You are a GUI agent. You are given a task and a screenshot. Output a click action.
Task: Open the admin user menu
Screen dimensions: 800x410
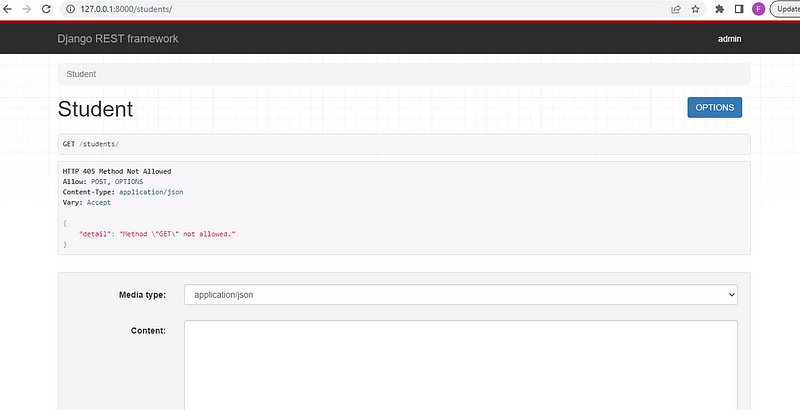click(x=730, y=39)
